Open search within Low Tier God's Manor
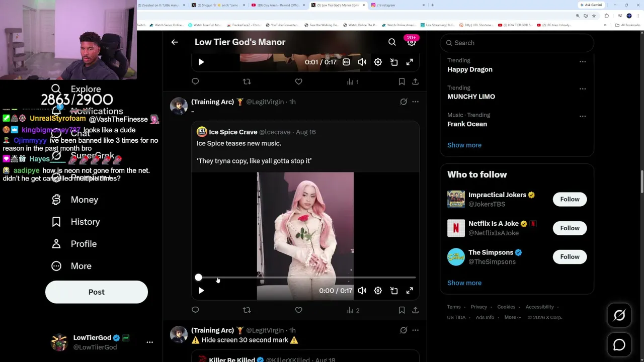The height and width of the screenshot is (362, 644). [x=392, y=42]
